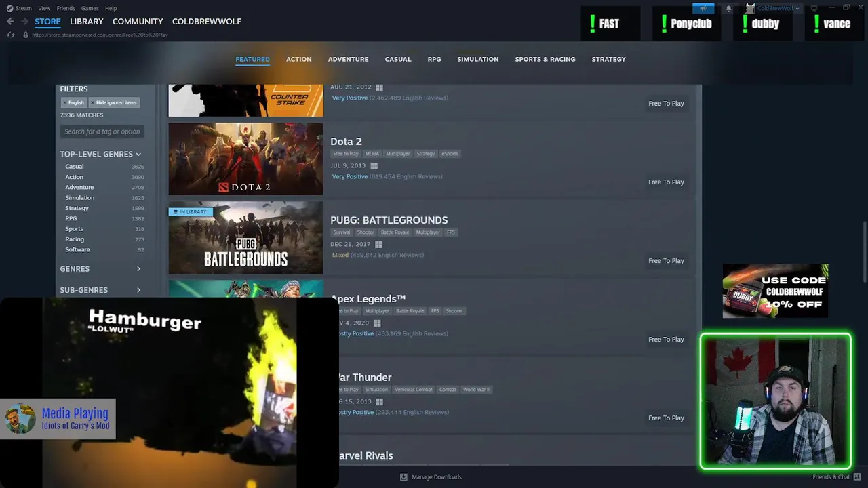Click Free To Play on Dota 2 row

click(666, 182)
